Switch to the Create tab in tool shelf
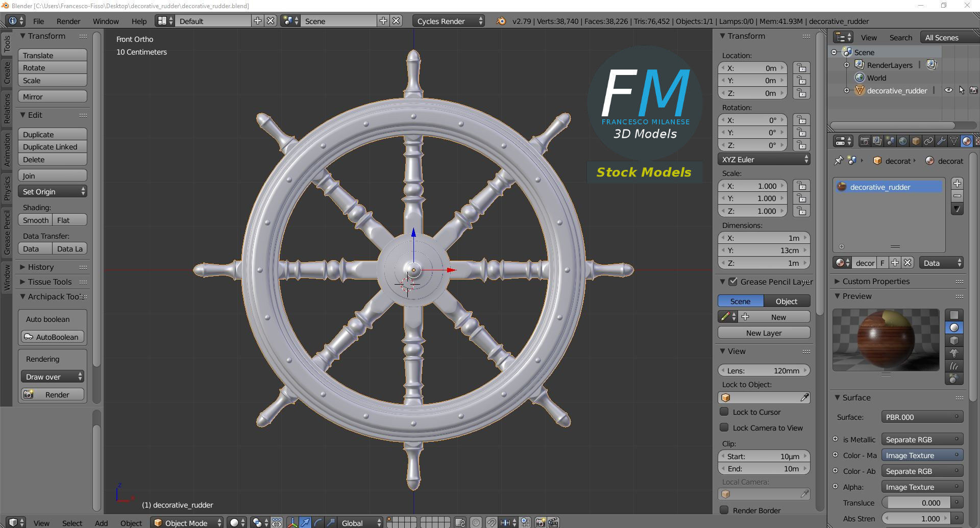 7,72
